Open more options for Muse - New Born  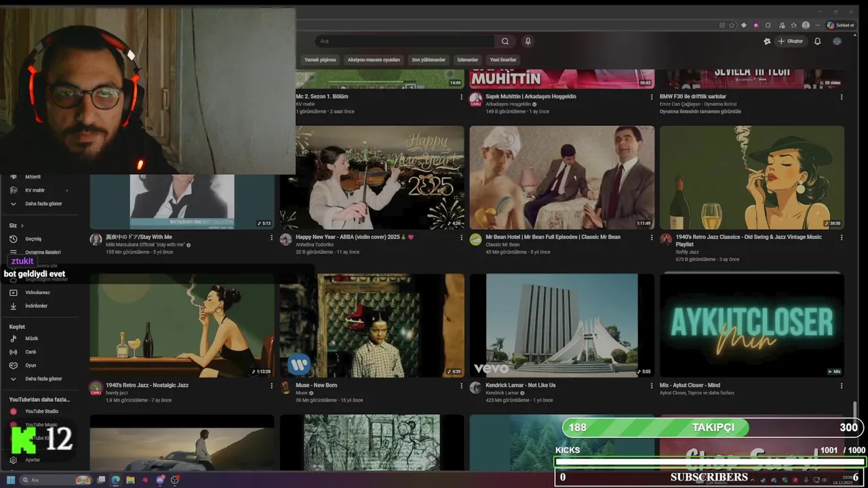pos(462,386)
